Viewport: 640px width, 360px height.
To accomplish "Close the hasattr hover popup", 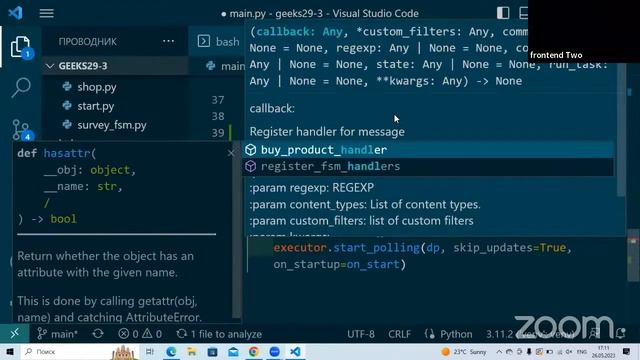I will [231, 153].
